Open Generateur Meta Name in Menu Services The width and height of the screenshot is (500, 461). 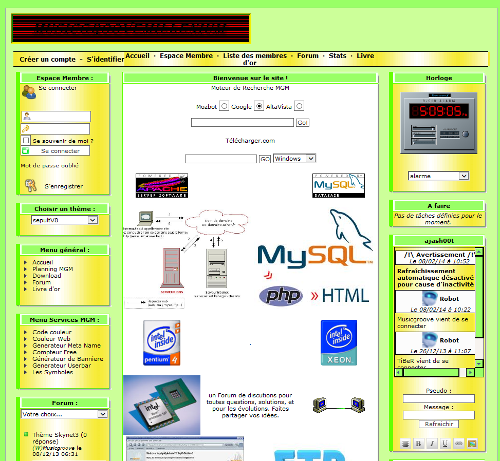[66, 345]
